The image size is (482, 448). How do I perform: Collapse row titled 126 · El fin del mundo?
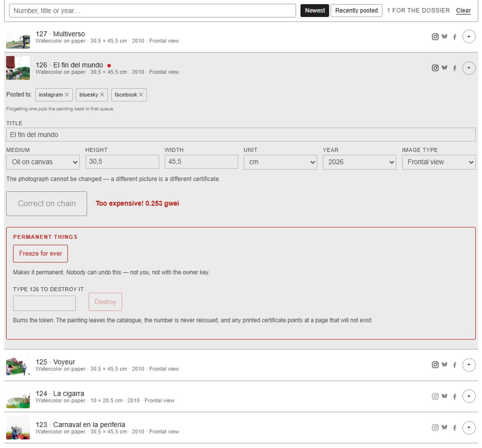[x=241, y=68]
